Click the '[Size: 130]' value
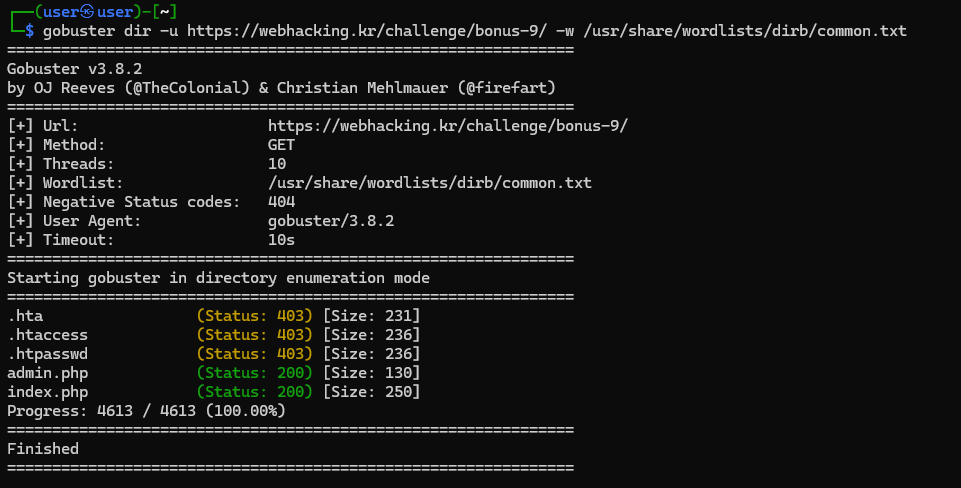This screenshot has height=488, width=961. (x=371, y=373)
